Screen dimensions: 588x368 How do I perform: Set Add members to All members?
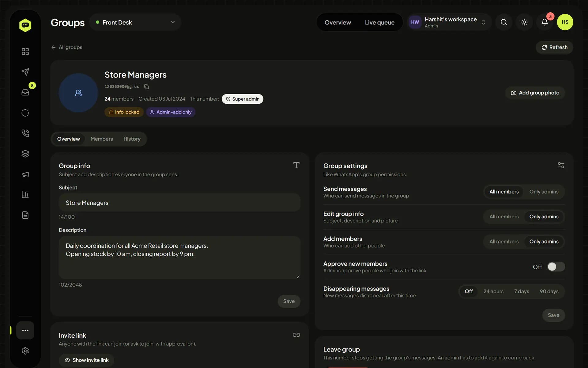504,242
